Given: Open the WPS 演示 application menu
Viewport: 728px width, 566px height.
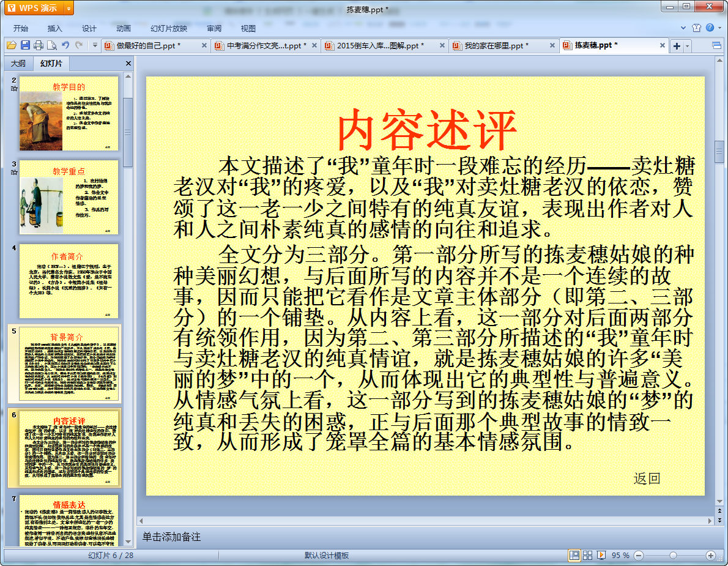Looking at the screenshot, I should pyautogui.click(x=32, y=8).
